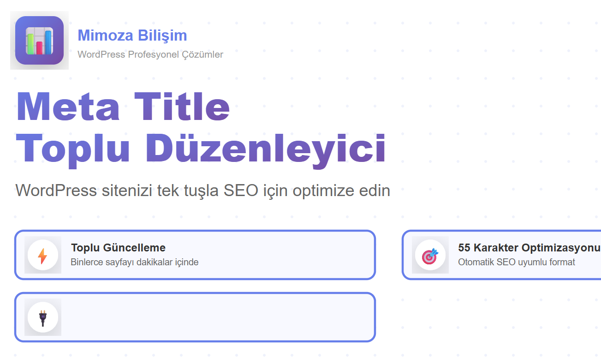Select the WordPress Profesyonel Çözümler tagline
This screenshot has height=364, width=601.
point(150,54)
